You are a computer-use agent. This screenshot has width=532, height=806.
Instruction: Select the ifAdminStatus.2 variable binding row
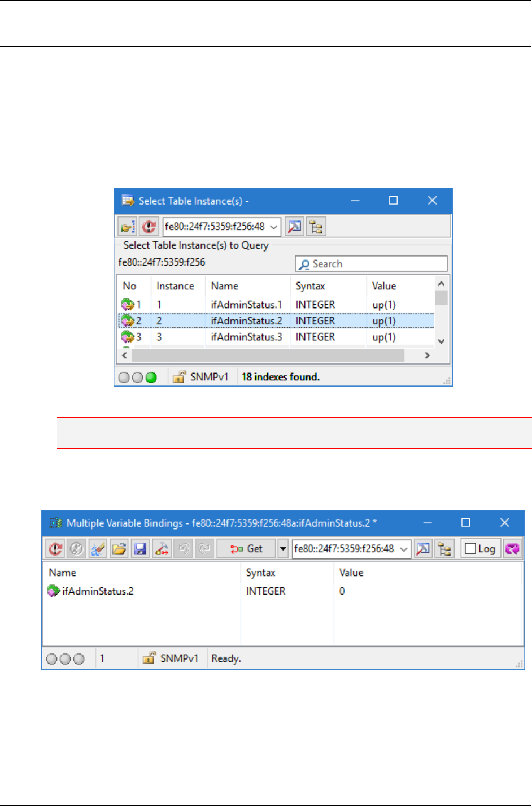(x=282, y=591)
